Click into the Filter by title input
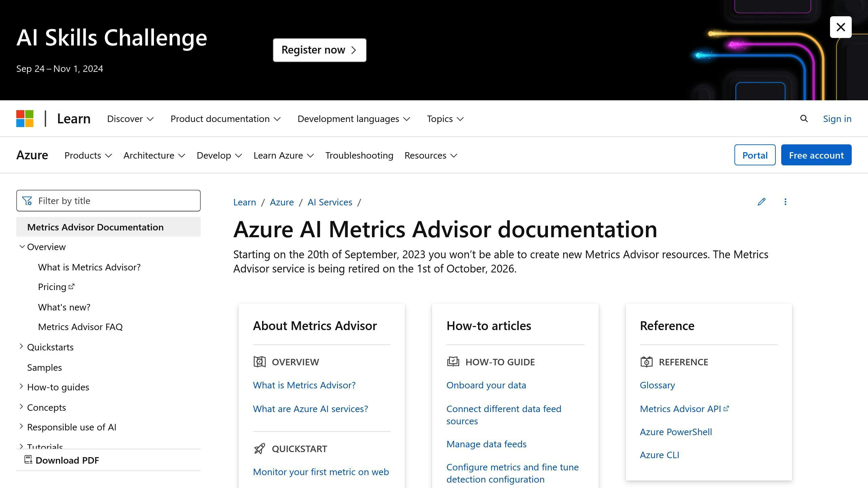The image size is (868, 488). (x=108, y=200)
